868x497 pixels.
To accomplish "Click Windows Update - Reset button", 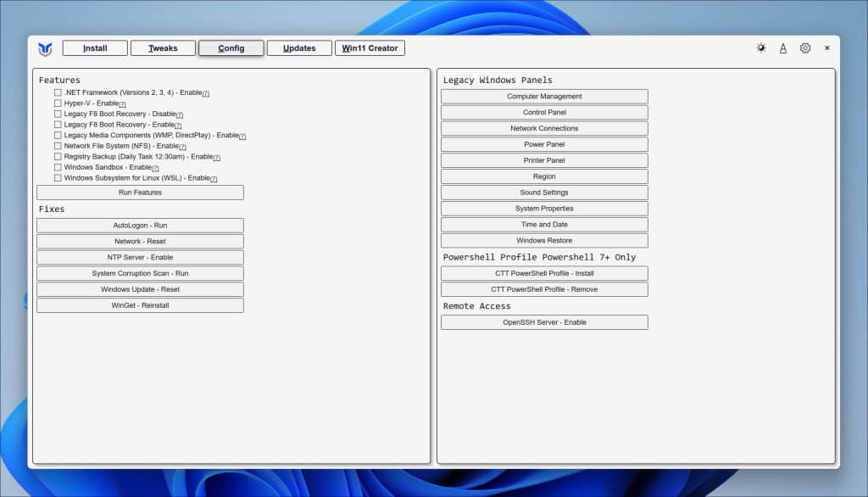I will pos(140,289).
